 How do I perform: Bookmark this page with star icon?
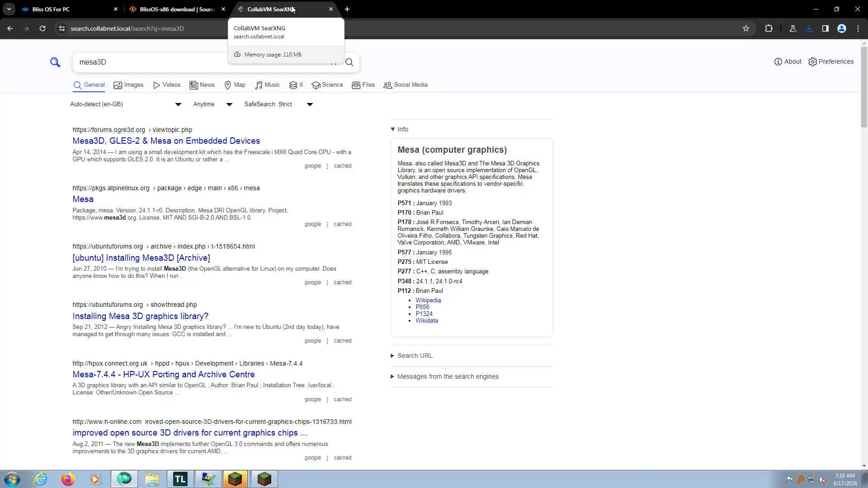click(x=746, y=28)
